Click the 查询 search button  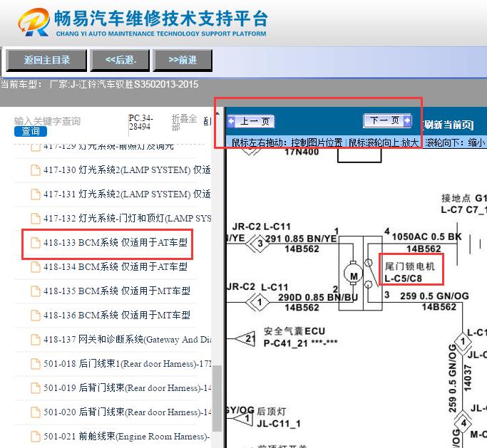pyautogui.click(x=31, y=131)
